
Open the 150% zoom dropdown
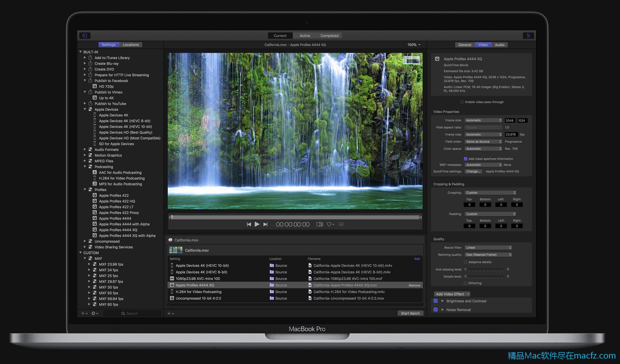(414, 45)
